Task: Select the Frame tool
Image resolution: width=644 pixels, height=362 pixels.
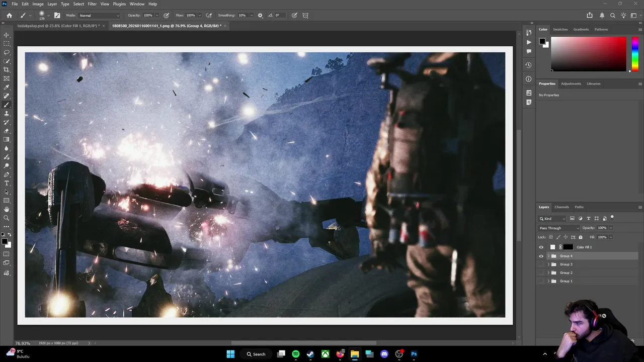Action: pyautogui.click(x=7, y=78)
